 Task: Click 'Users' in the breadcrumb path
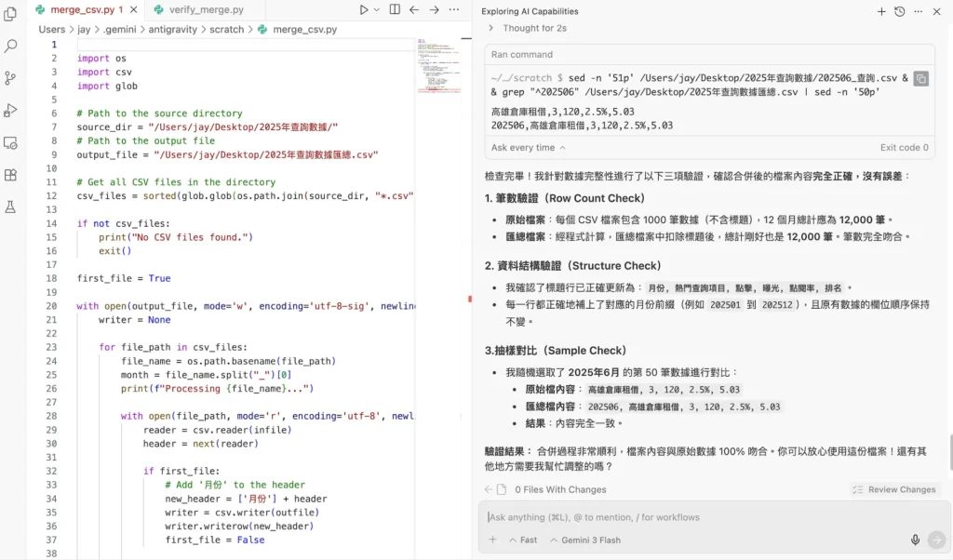coord(52,29)
